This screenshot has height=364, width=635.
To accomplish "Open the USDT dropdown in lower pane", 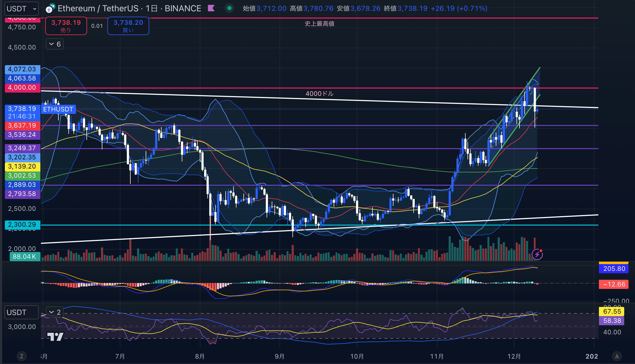I will coord(22,312).
